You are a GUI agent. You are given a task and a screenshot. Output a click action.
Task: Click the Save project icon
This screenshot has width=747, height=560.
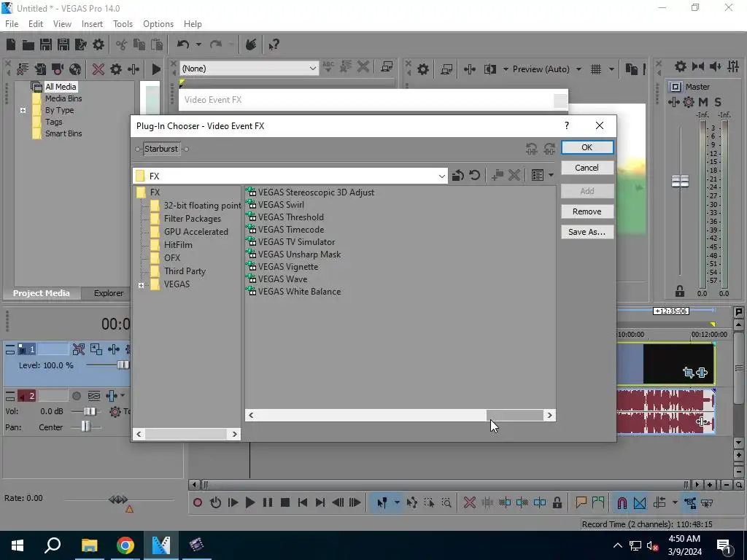tap(46, 44)
